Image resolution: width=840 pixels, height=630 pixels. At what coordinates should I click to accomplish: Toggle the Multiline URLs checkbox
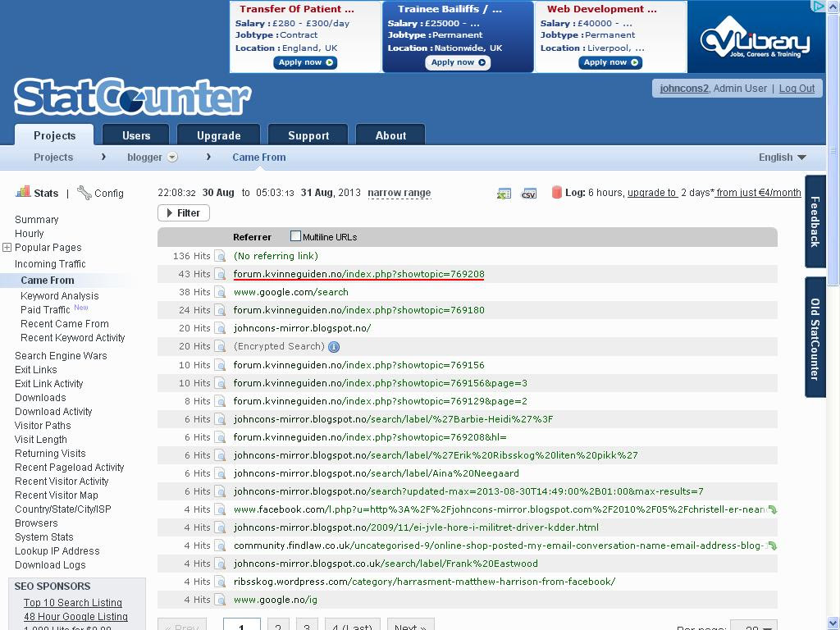(295, 235)
